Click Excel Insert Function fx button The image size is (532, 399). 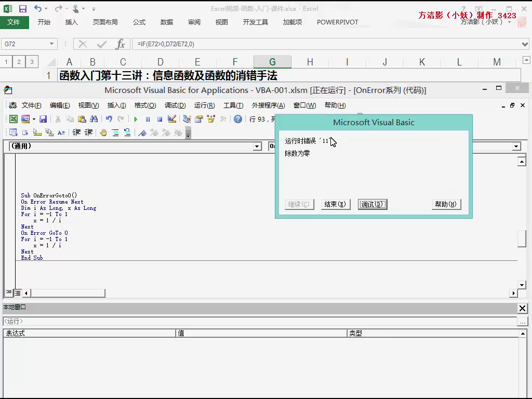(x=121, y=44)
